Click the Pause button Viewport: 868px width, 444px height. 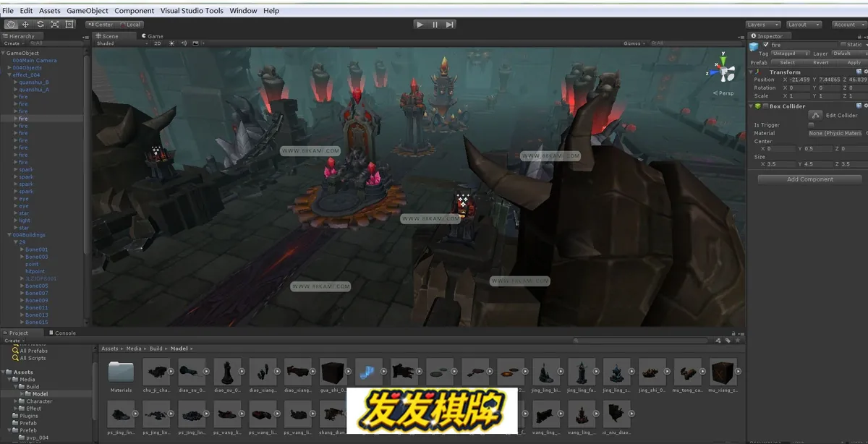coord(435,24)
